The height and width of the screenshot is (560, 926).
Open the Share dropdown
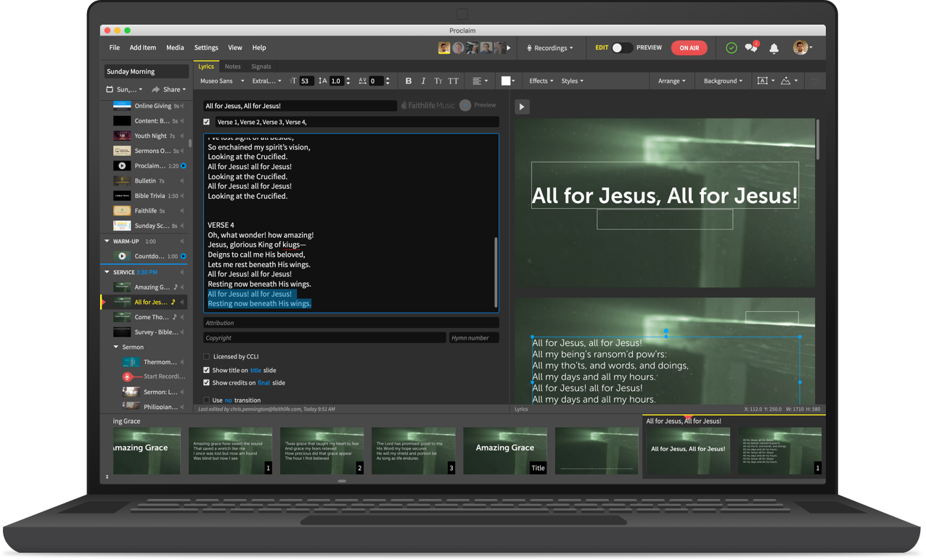tap(168, 90)
